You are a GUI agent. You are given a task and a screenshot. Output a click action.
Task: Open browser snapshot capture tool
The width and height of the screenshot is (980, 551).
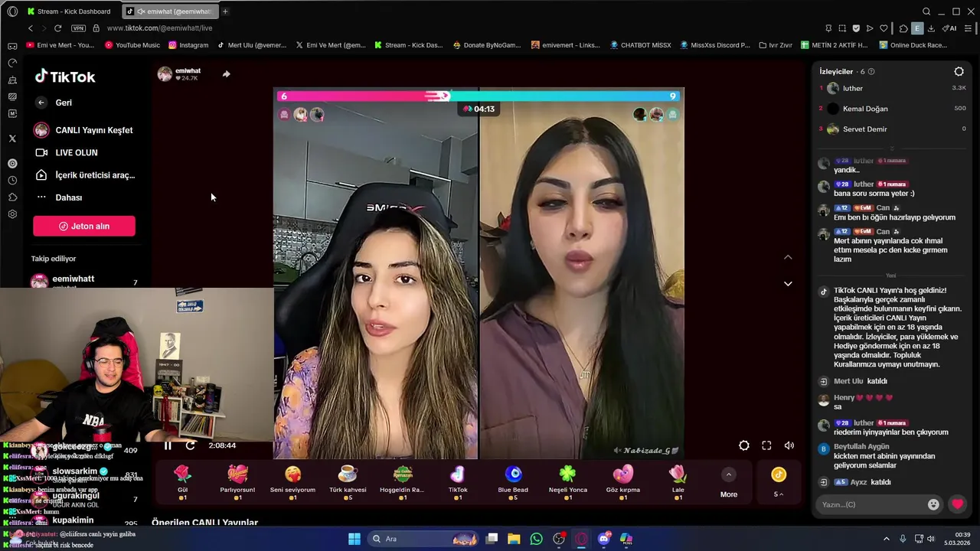[x=842, y=28]
